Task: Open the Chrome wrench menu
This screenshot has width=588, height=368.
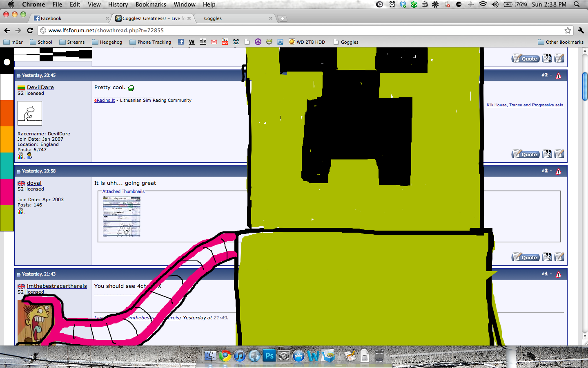Action: pyautogui.click(x=581, y=30)
